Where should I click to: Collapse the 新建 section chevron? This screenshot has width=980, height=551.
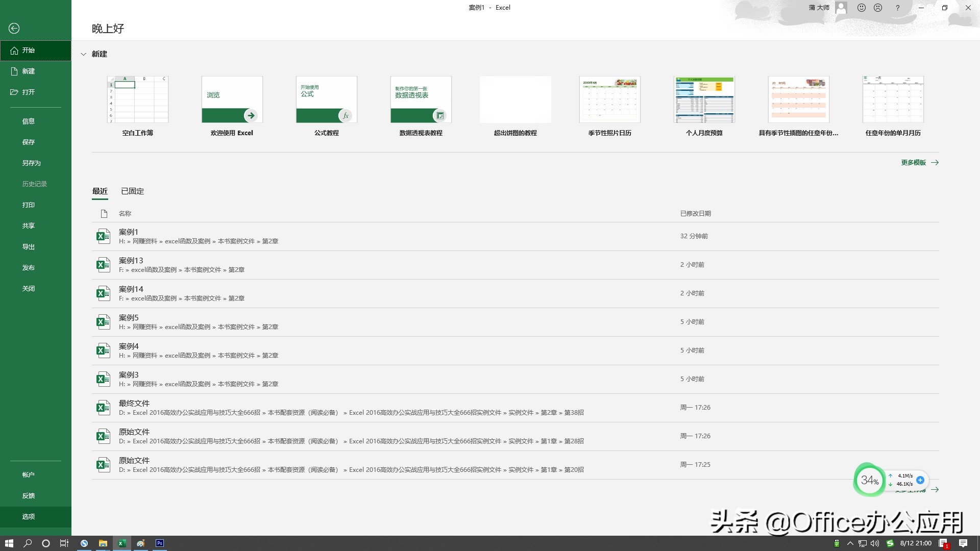pyautogui.click(x=83, y=54)
